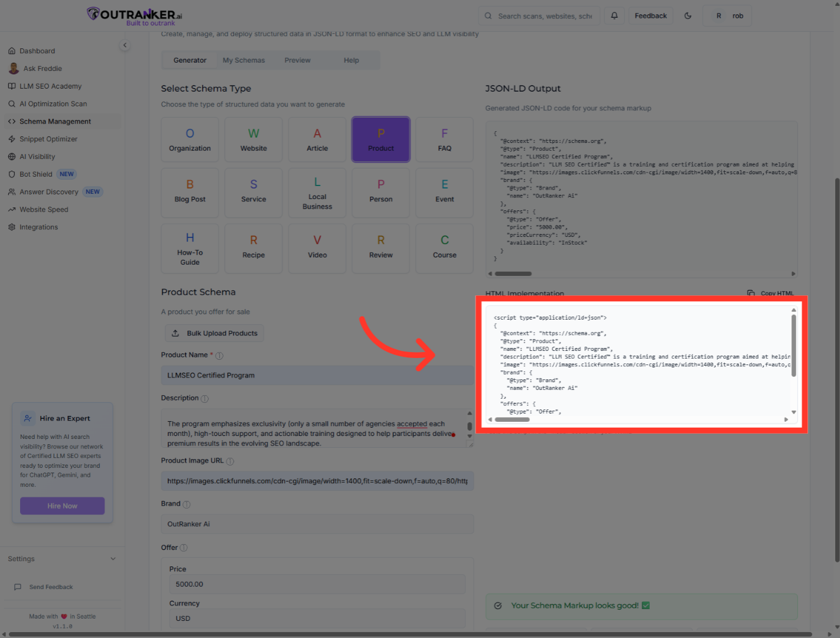
Task: Switch to the Help tab
Action: (x=351, y=60)
